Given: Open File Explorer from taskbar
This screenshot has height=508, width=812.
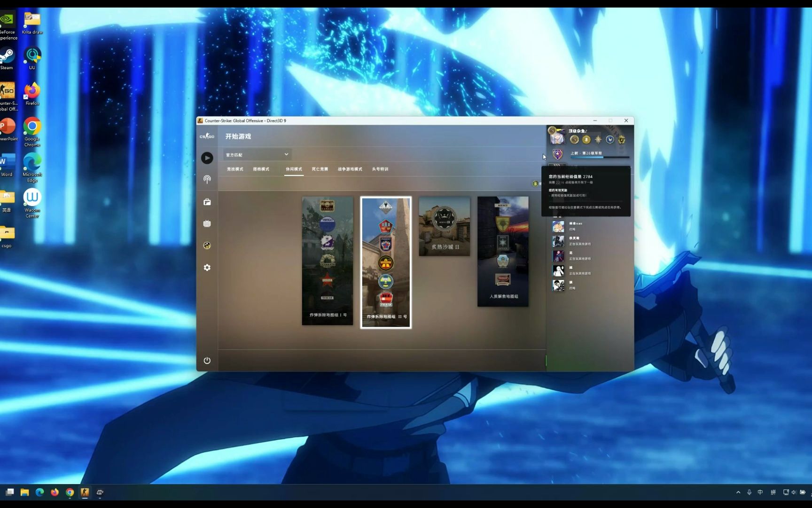Looking at the screenshot, I should coord(24,492).
